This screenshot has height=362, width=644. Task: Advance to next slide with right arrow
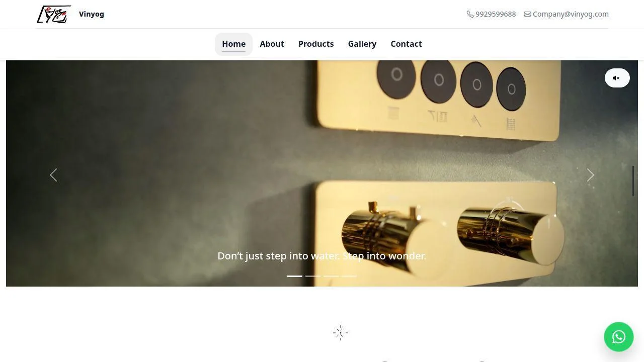tap(591, 175)
